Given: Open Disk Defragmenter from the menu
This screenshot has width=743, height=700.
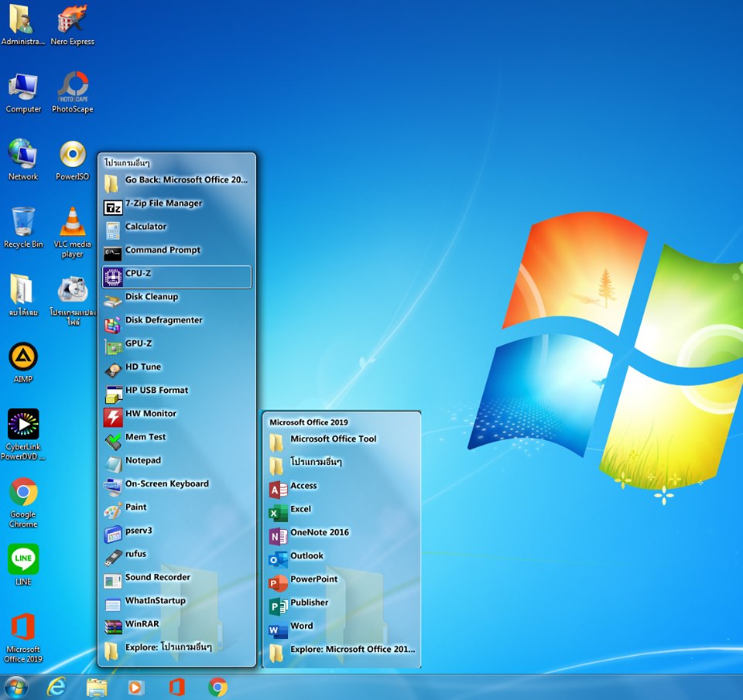Looking at the screenshot, I should pyautogui.click(x=176, y=323).
